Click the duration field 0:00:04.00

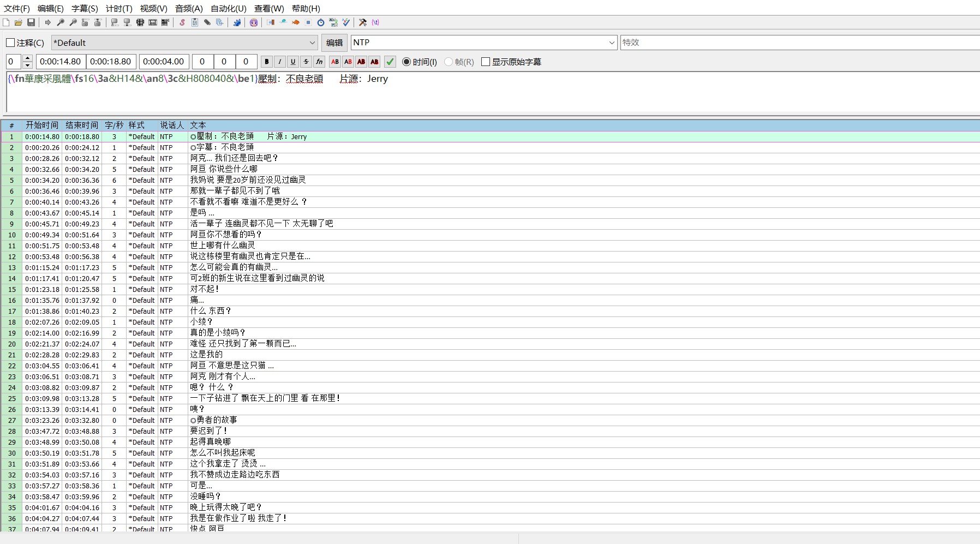pyautogui.click(x=164, y=62)
